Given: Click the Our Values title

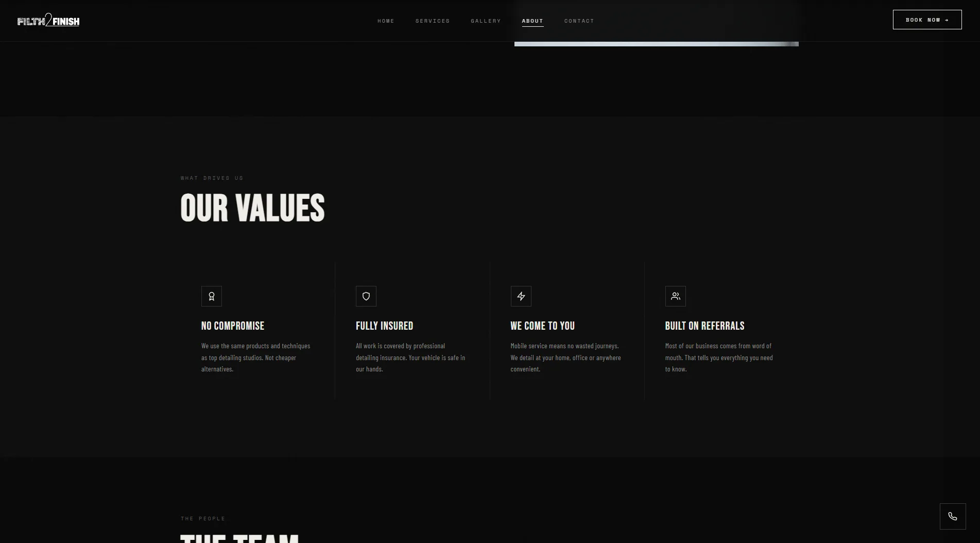Looking at the screenshot, I should (252, 208).
